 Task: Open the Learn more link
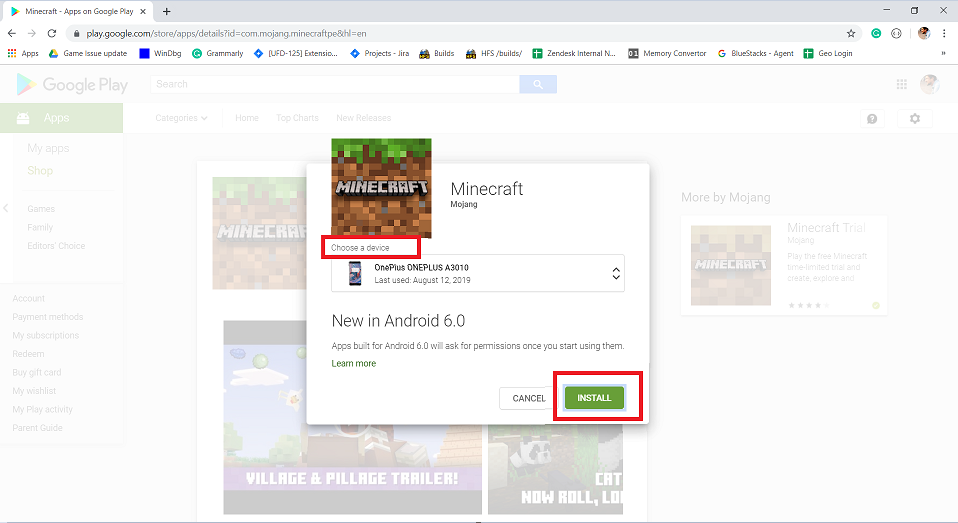coord(354,364)
